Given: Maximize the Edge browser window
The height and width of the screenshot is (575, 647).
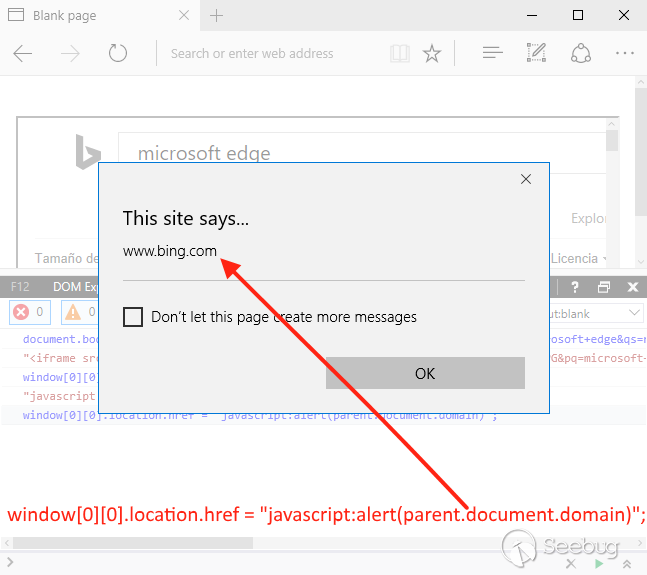Looking at the screenshot, I should [x=578, y=15].
